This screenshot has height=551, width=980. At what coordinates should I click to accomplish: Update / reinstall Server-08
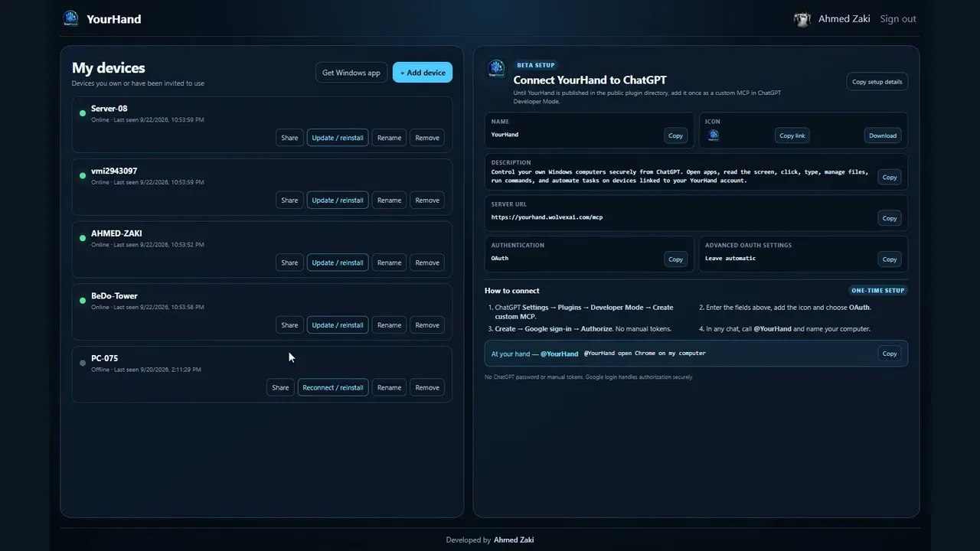coord(338,138)
